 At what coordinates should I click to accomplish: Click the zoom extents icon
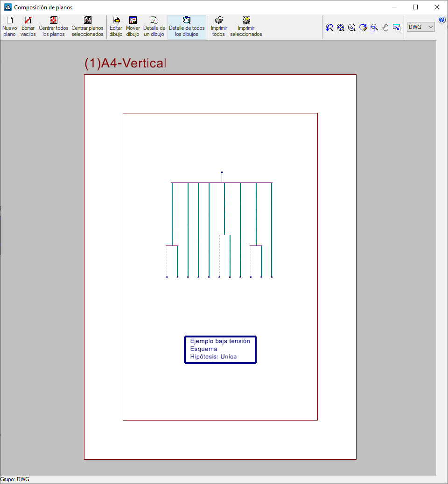pyautogui.click(x=340, y=28)
